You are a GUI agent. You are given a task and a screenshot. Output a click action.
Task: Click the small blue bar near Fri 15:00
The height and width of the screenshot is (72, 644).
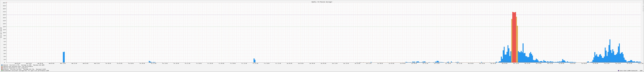(x=254, y=60)
